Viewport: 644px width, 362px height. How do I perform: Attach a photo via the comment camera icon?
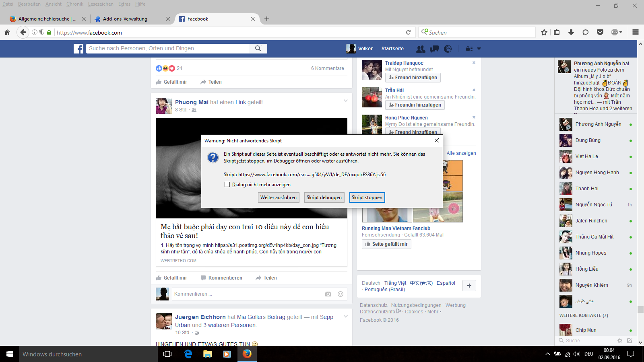point(328,294)
